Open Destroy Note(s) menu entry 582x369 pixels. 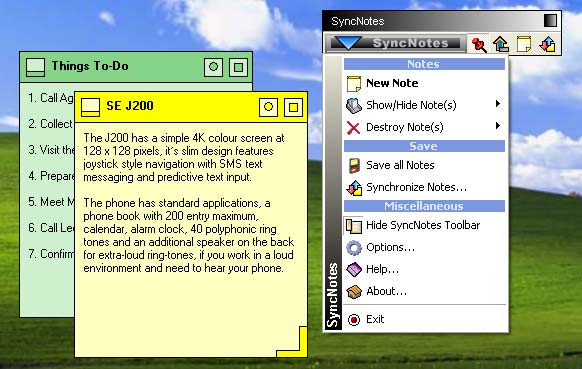(424, 127)
